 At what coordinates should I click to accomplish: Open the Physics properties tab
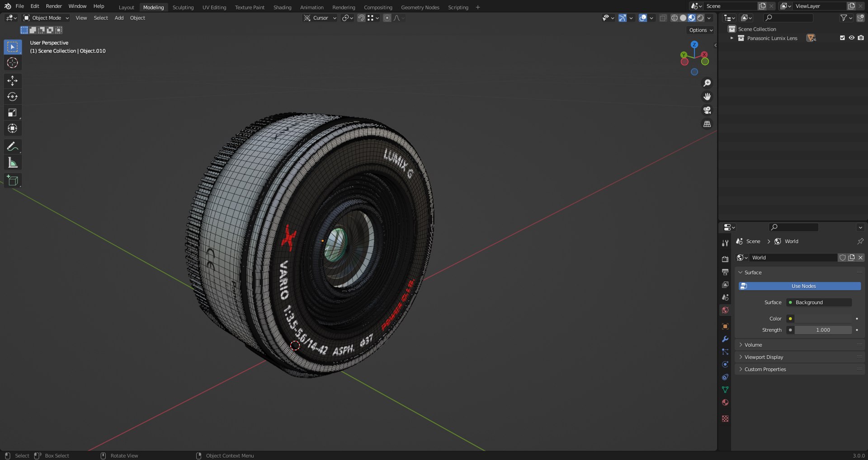point(725,364)
